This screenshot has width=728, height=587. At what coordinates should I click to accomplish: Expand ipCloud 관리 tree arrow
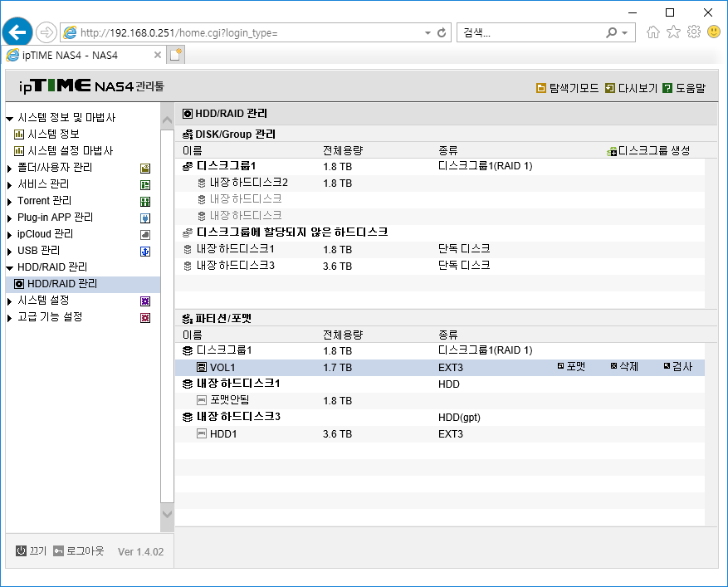(9, 236)
